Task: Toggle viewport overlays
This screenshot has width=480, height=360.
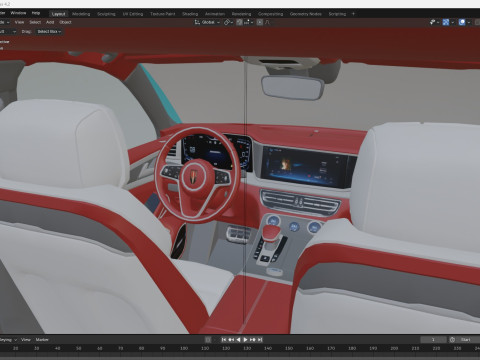Action: tap(462, 22)
